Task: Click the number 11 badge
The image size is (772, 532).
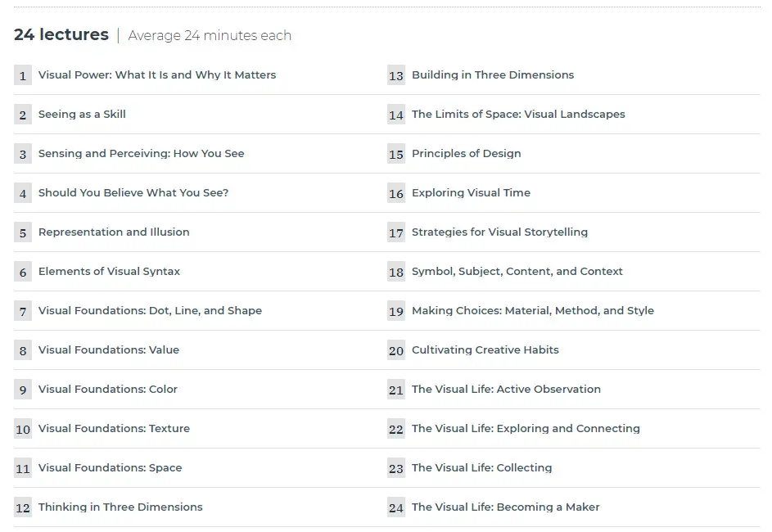Action: pyautogui.click(x=23, y=468)
